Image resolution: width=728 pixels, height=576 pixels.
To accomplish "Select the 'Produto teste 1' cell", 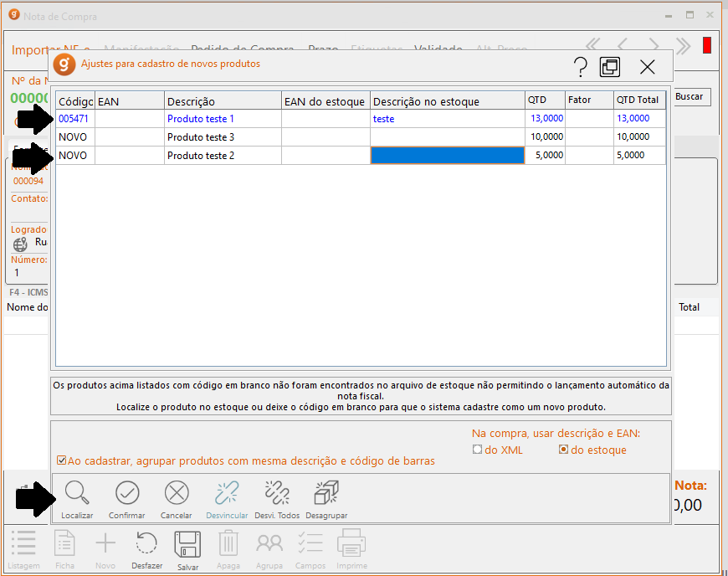I will coord(223,118).
